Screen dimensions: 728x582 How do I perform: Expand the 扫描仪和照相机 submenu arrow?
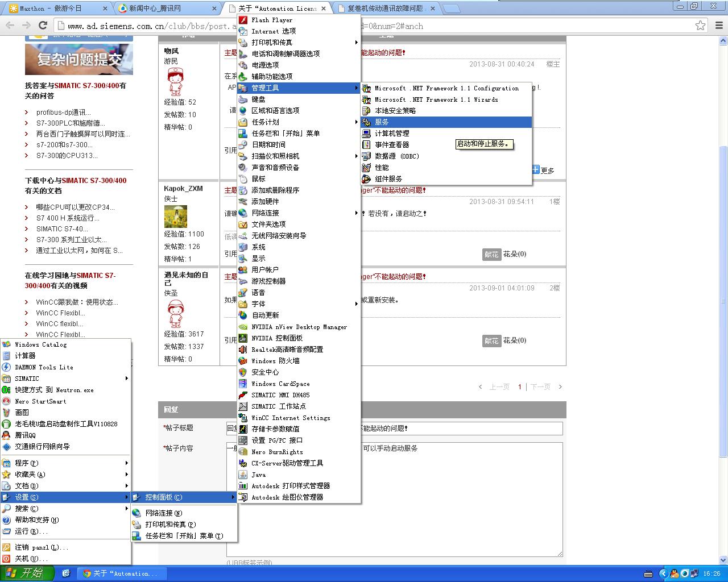[357, 156]
